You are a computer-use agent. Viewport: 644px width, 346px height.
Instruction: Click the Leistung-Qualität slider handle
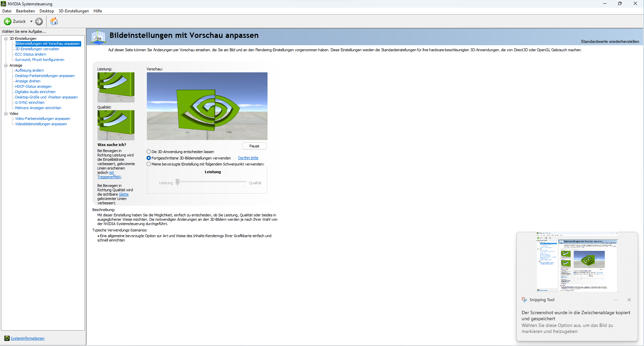coord(178,182)
